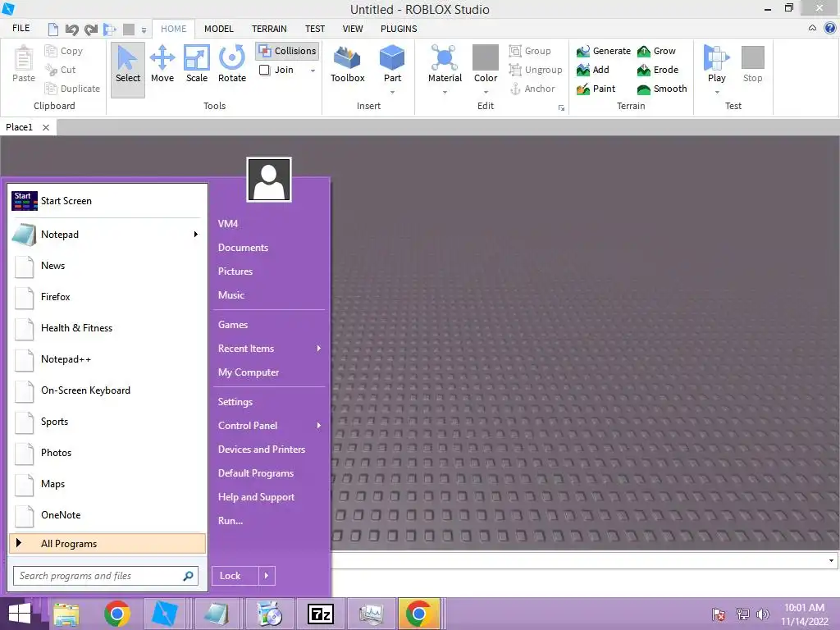Close the Place1 tab
Image resolution: width=840 pixels, height=630 pixels.
[x=46, y=127]
